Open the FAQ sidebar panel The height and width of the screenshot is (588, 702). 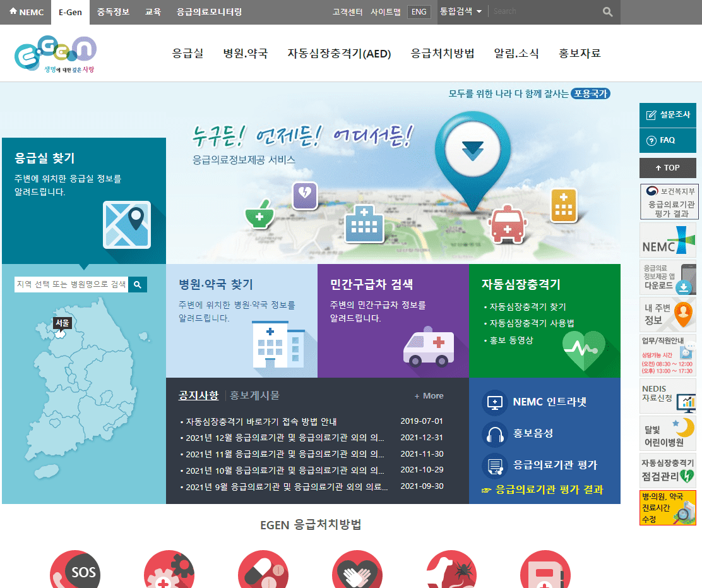click(667, 140)
